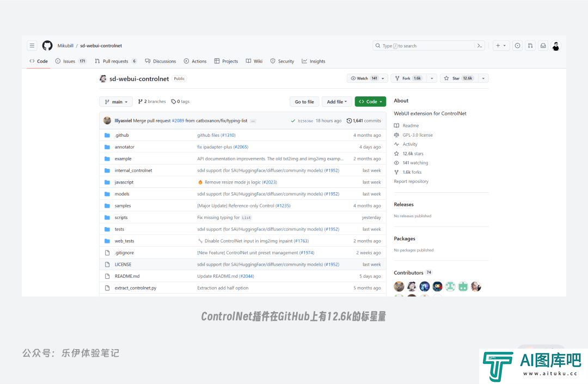The image size is (588, 384).
Task: Open the user profile avatar
Action: (556, 46)
